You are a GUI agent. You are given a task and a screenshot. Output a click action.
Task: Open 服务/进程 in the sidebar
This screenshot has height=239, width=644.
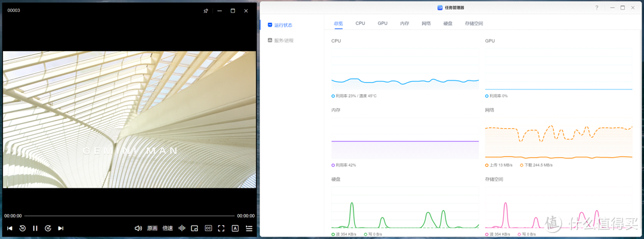[x=283, y=41]
